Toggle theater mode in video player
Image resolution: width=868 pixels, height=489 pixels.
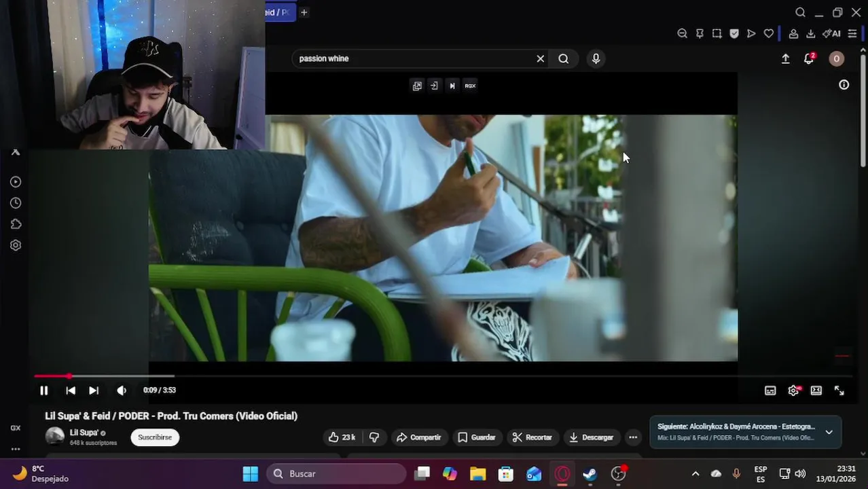pyautogui.click(x=816, y=391)
